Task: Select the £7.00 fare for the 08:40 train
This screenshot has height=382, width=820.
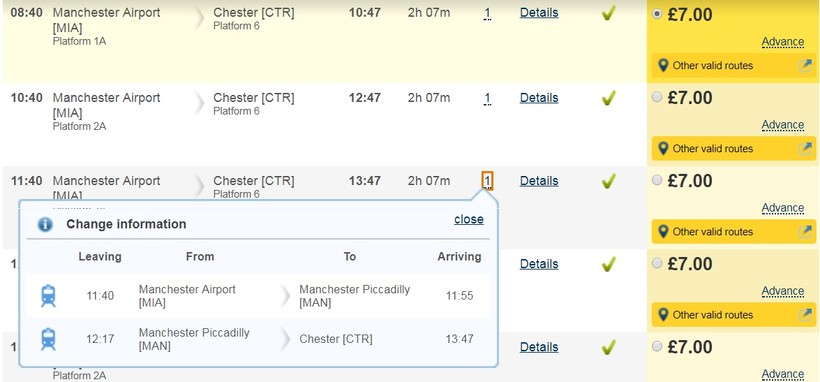Action: point(657,15)
